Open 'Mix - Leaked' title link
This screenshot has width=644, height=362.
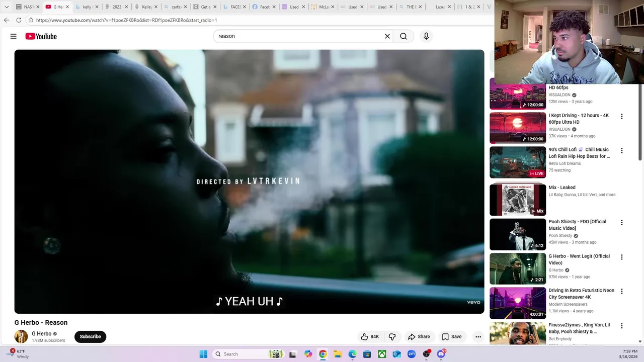(562, 188)
